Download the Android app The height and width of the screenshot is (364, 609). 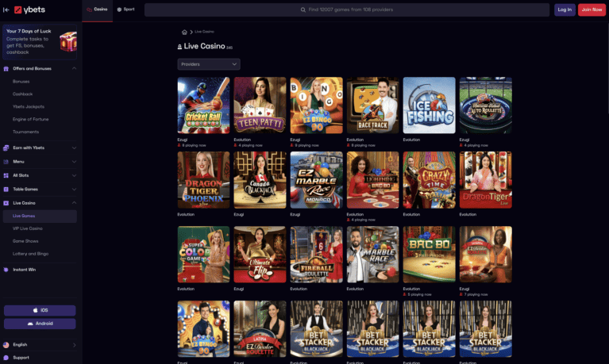coord(40,324)
